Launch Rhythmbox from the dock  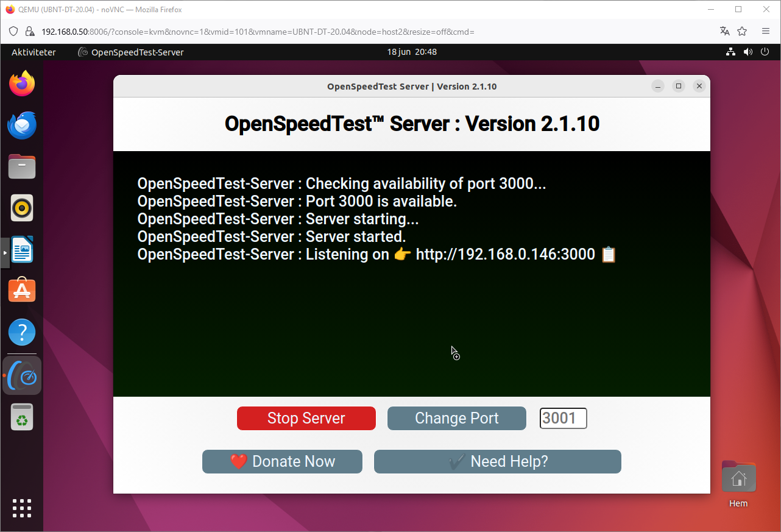coord(22,208)
